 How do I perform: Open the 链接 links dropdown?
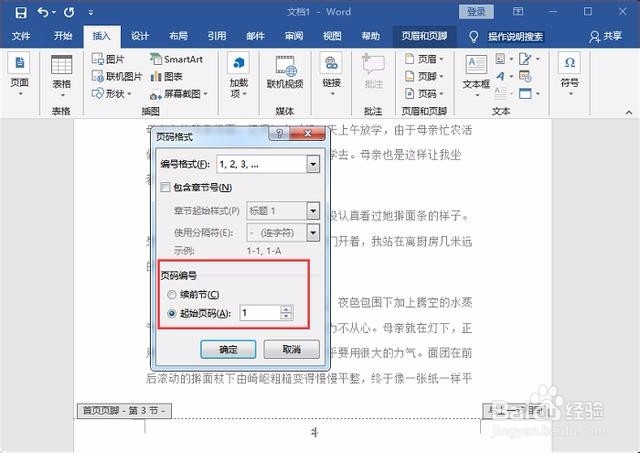point(331,76)
